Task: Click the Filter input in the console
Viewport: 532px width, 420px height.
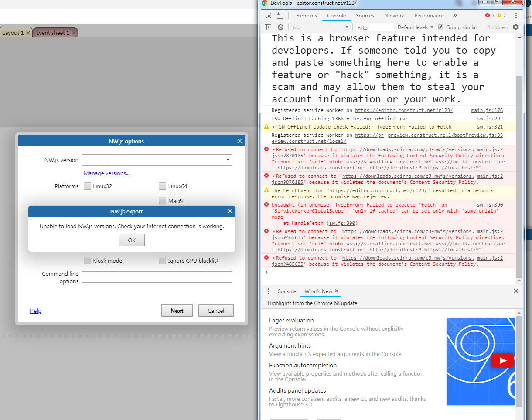Action: coord(374,27)
